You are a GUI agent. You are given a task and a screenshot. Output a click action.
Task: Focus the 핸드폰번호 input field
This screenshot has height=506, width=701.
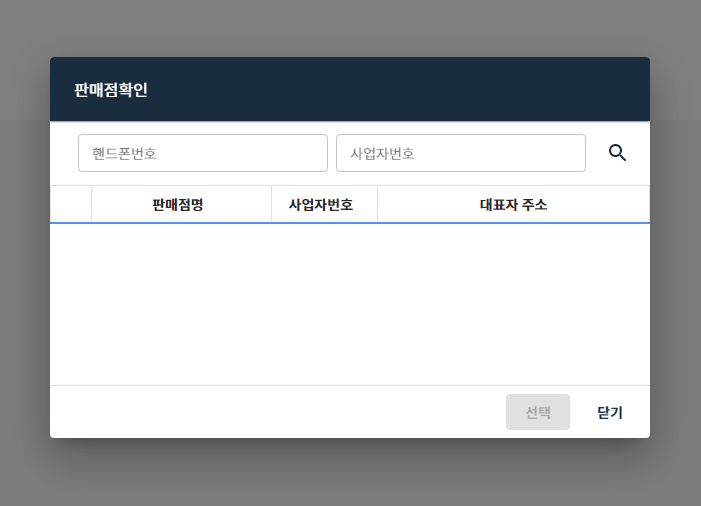pyautogui.click(x=203, y=153)
